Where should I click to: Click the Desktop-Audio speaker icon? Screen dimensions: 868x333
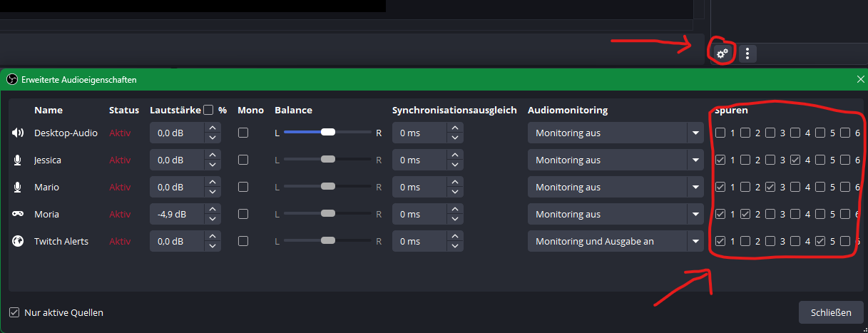[x=18, y=133]
